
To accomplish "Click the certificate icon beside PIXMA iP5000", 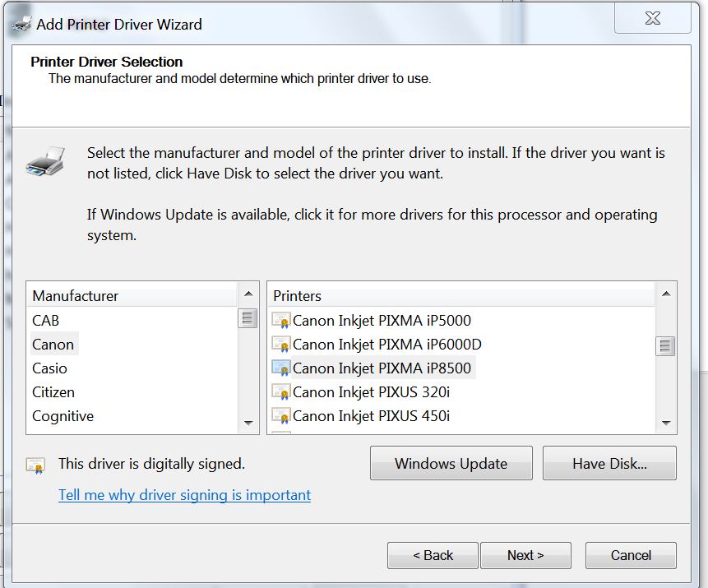I will pyautogui.click(x=280, y=320).
